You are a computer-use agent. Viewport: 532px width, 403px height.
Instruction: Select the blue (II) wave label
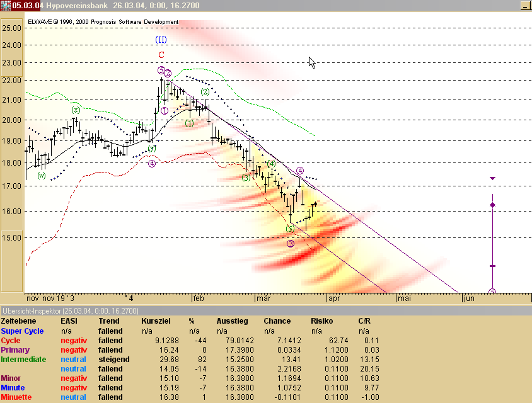[x=161, y=40]
